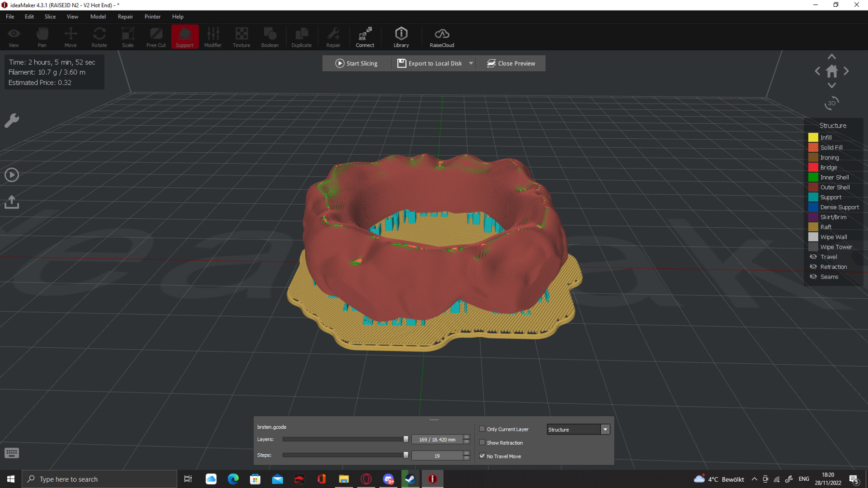Select the Move tool
Image resolution: width=868 pixels, height=488 pixels.
coord(70,36)
